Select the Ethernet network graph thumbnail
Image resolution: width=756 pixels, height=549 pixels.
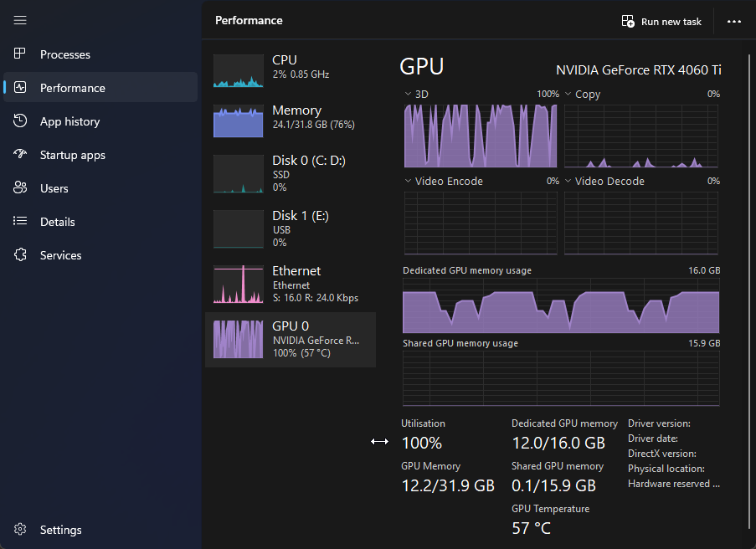(x=239, y=285)
